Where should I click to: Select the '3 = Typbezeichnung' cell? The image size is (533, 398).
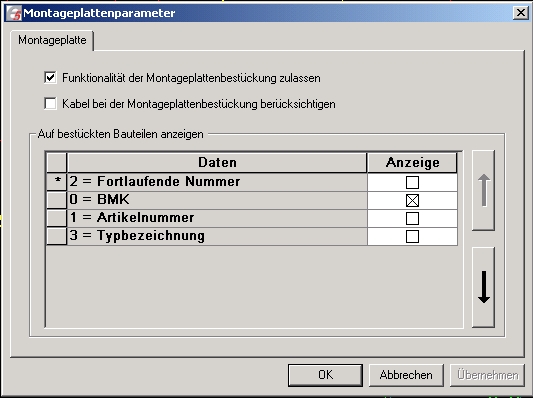[217, 236]
